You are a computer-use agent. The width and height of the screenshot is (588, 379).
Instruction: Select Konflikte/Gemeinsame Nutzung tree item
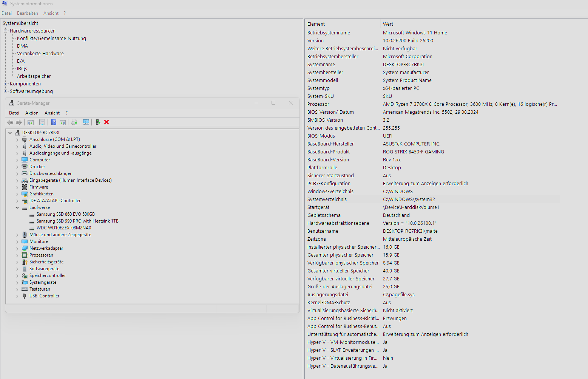click(x=51, y=39)
